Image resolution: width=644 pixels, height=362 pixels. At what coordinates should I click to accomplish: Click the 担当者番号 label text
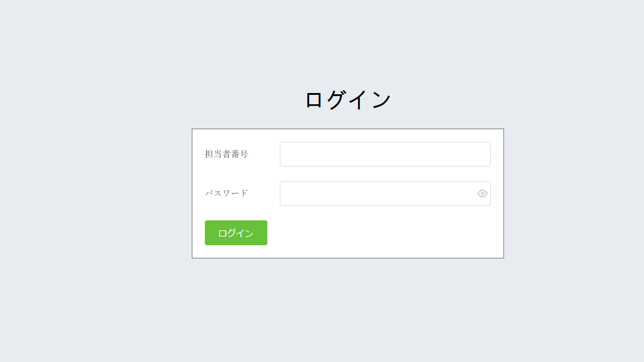pos(226,154)
